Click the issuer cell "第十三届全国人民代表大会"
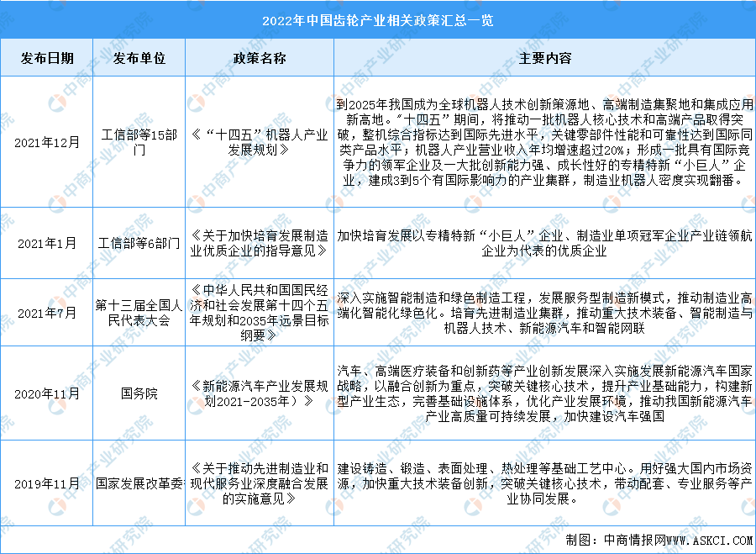Viewport: 756px width, 554px height. (139, 313)
